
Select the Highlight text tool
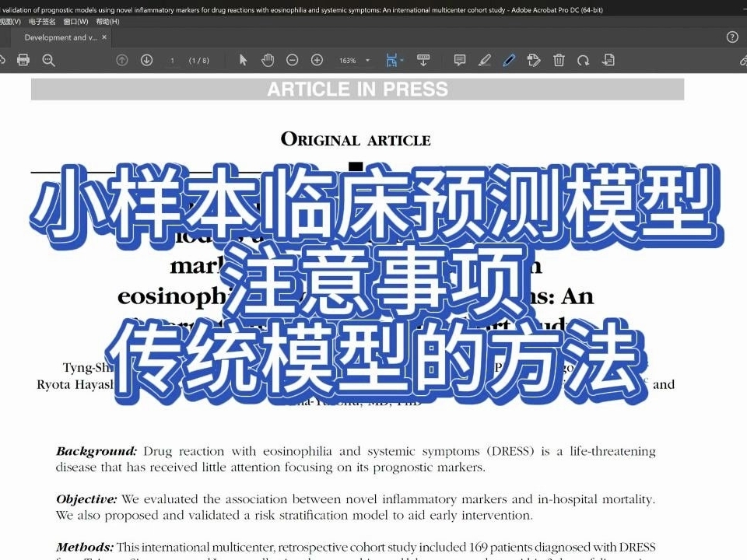[485, 60]
